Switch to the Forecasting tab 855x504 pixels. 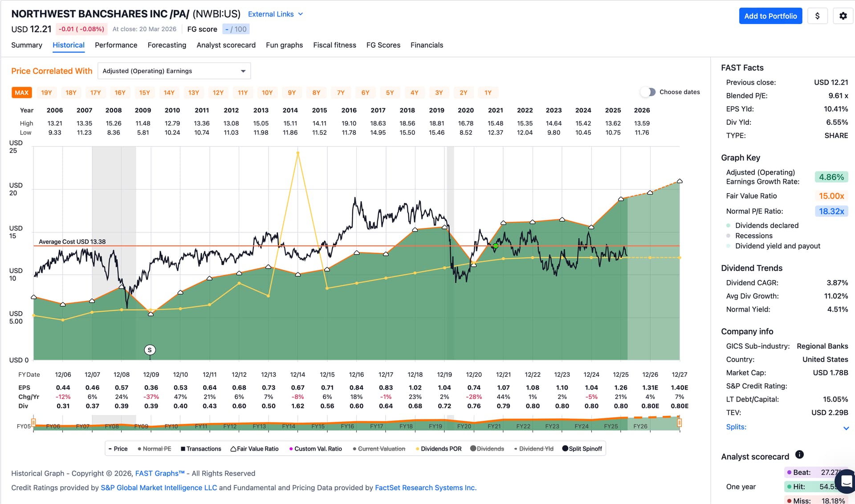(x=167, y=45)
